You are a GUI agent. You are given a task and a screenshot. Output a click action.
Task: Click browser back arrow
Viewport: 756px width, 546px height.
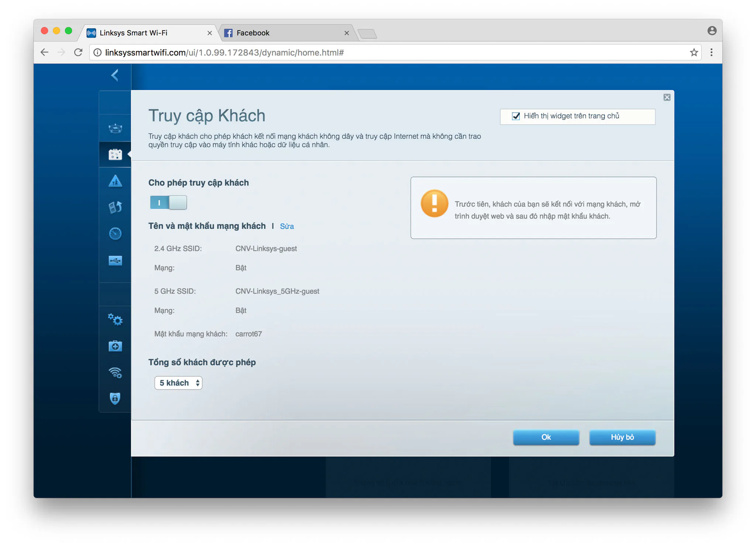point(45,52)
